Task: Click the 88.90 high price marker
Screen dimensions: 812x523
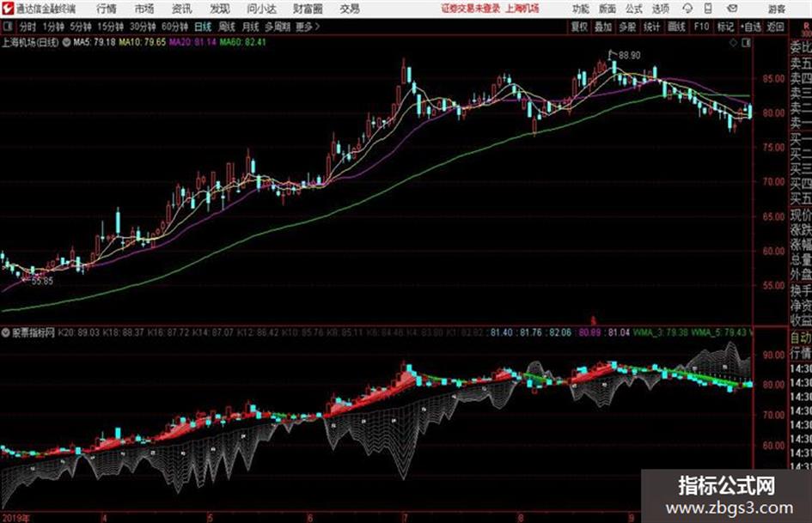Action: click(x=629, y=55)
